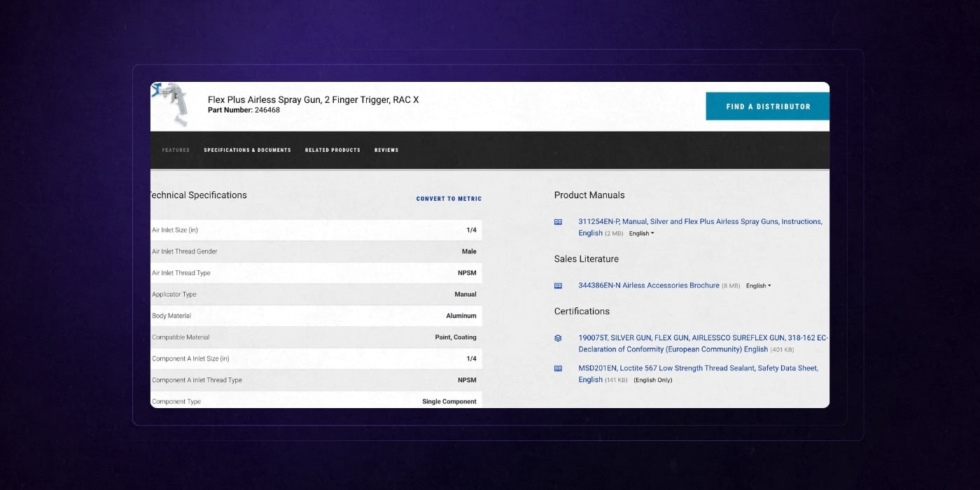Click the spray gun product thumbnail
The height and width of the screenshot is (490, 980).
(169, 105)
